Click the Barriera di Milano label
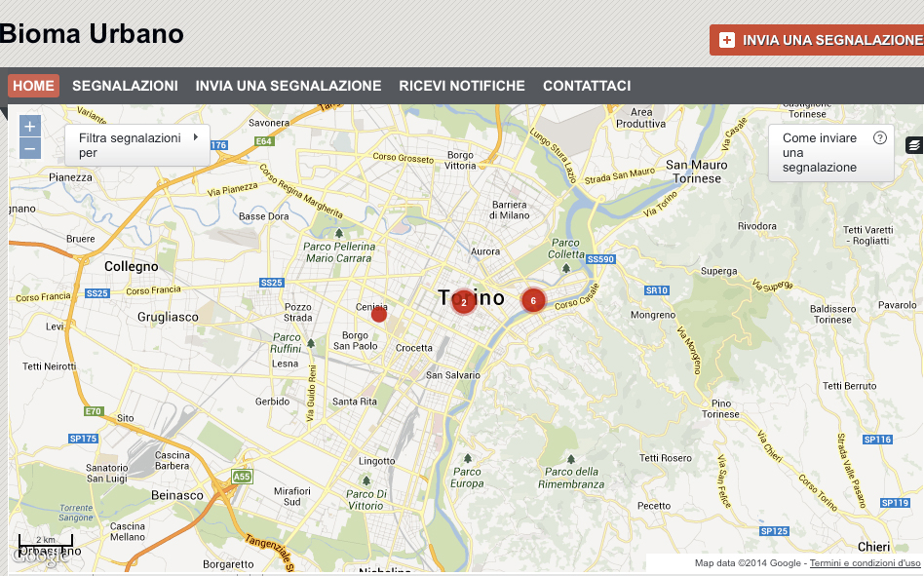Viewport: 924px width, 576px height. 509,210
